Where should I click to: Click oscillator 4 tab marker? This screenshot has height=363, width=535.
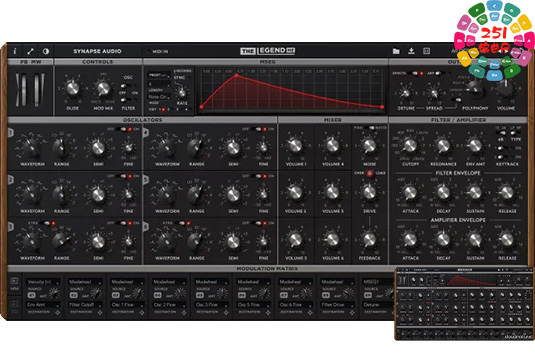point(146,132)
